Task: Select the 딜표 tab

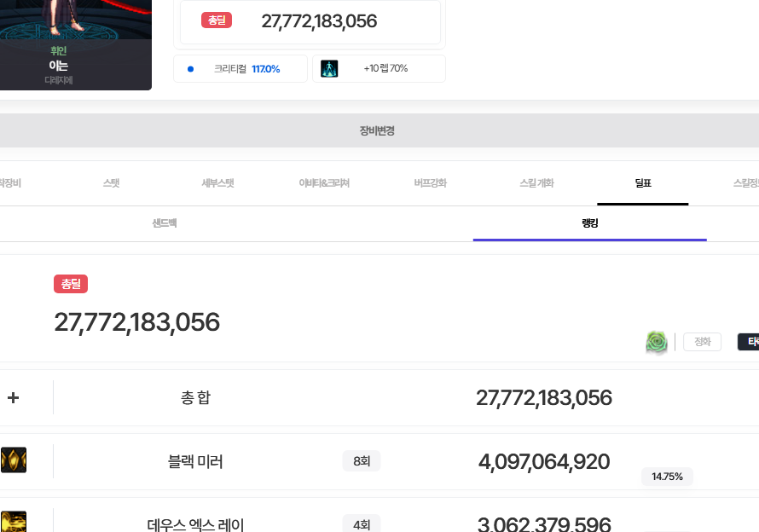Action: [643, 183]
